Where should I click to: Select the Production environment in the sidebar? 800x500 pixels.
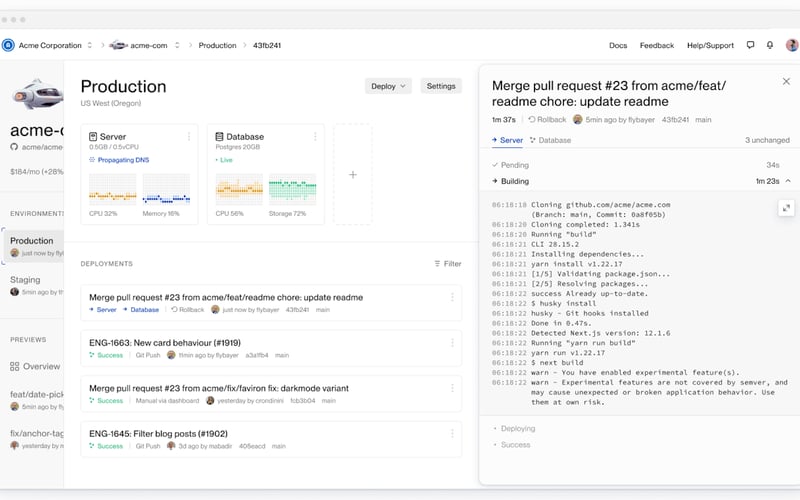click(x=34, y=246)
